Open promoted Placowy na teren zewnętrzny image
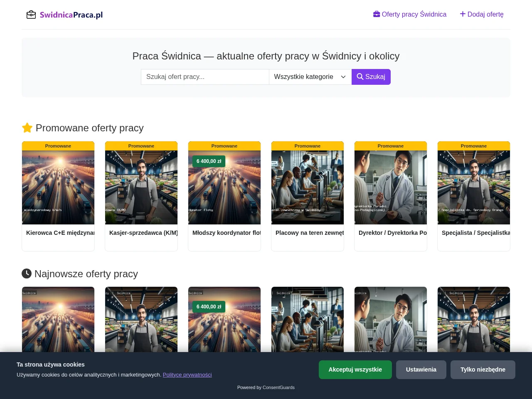This screenshot has width=532, height=399. [x=308, y=187]
